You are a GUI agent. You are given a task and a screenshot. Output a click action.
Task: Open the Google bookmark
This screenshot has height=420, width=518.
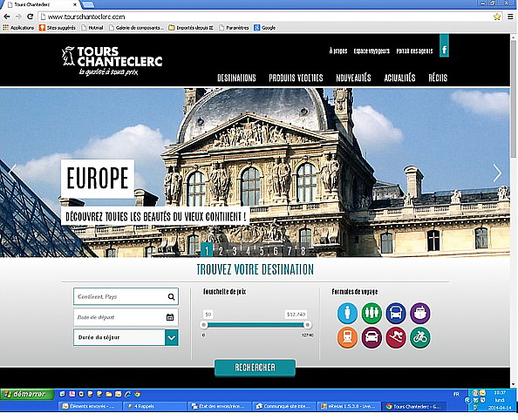coord(264,28)
